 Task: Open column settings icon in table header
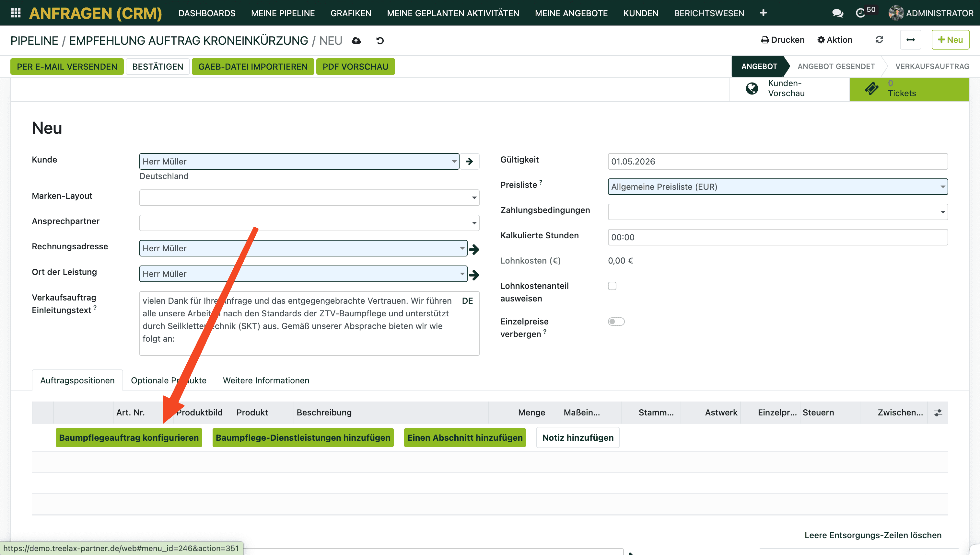(x=938, y=413)
